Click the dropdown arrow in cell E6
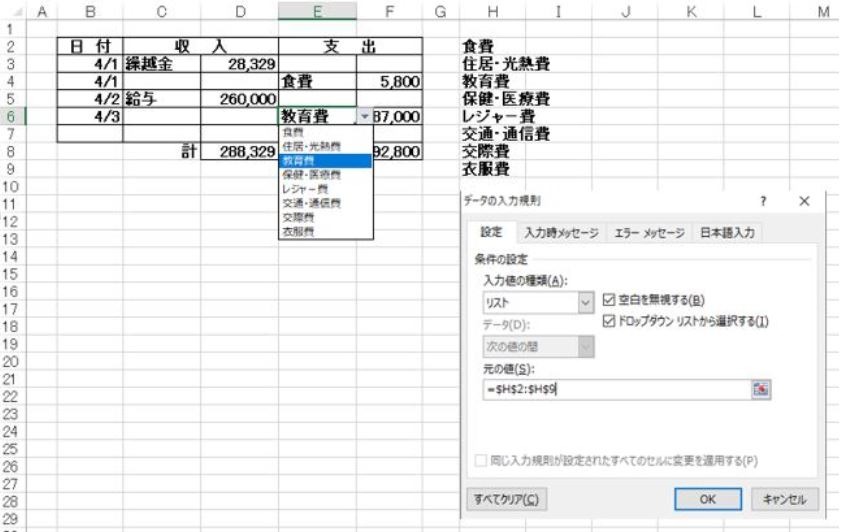This screenshot has height=532, width=843. [x=365, y=117]
